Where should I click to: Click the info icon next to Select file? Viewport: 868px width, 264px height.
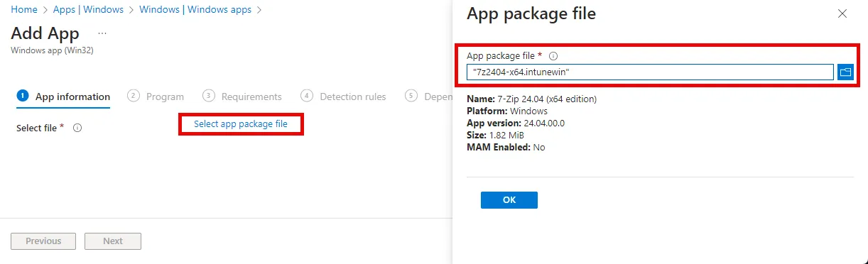(x=77, y=128)
